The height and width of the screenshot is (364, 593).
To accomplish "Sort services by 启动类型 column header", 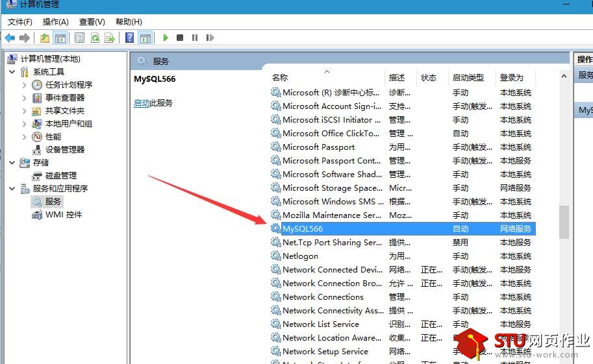I will click(x=468, y=77).
